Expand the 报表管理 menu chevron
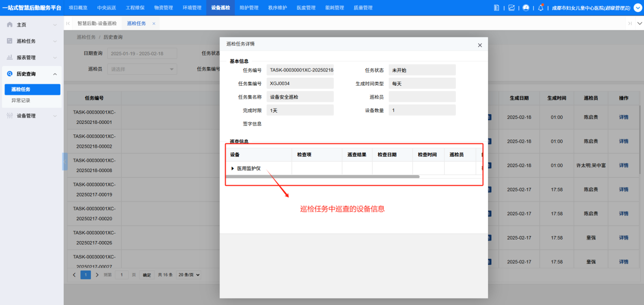Screen dimensions: 644x305 point(55,57)
